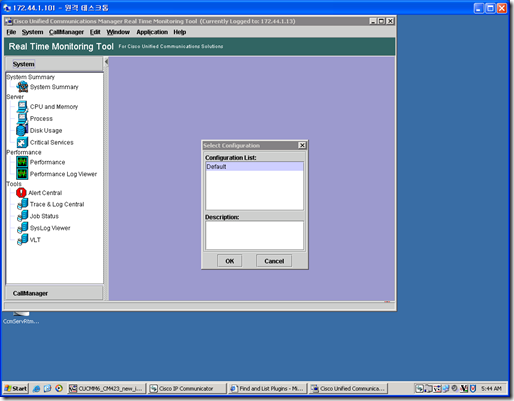Image resolution: width=514 pixels, height=401 pixels.
Task: Switch to Cisco IP Communicator taskbar button
Action: pos(187,389)
